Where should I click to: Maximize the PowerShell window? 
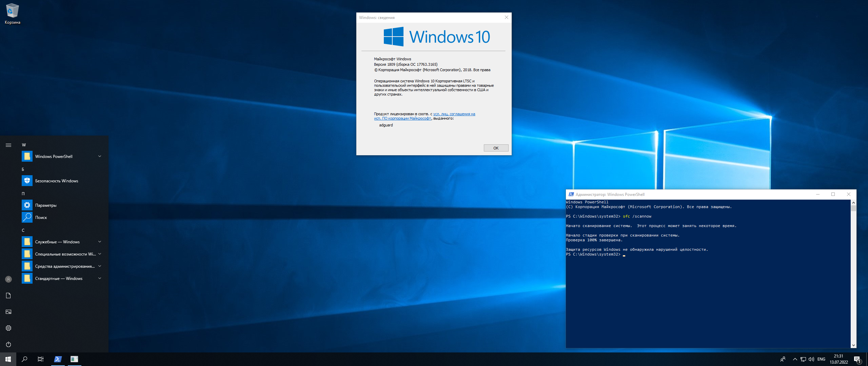[833, 194]
